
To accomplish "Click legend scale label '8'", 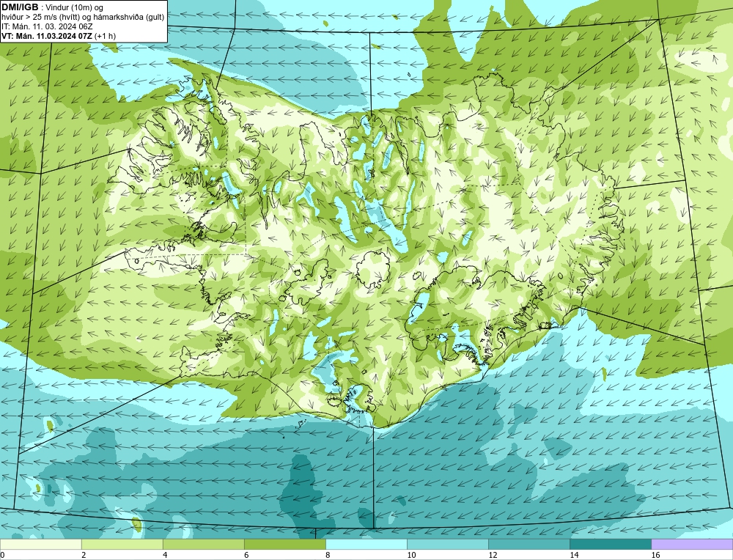I will [327, 555].
